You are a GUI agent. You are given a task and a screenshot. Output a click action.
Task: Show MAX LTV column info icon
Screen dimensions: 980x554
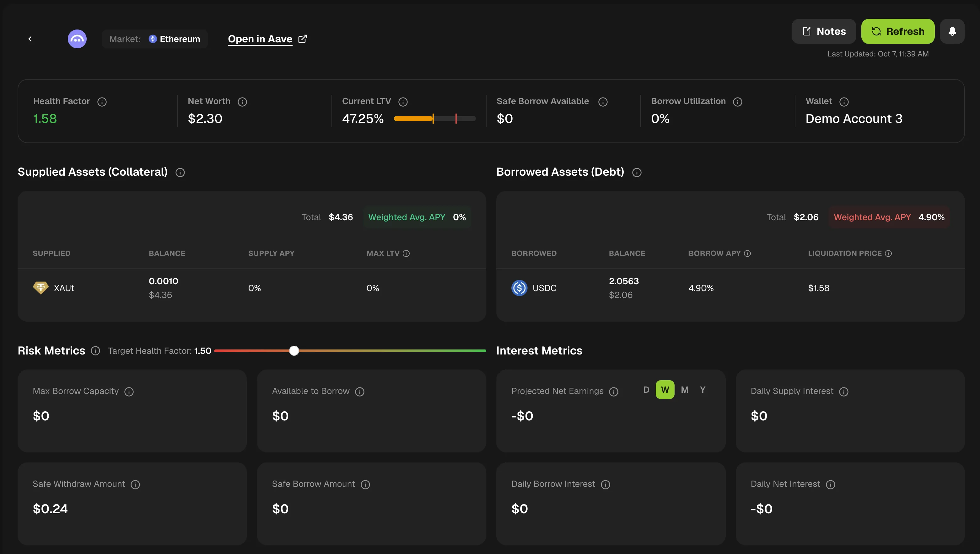pos(406,253)
